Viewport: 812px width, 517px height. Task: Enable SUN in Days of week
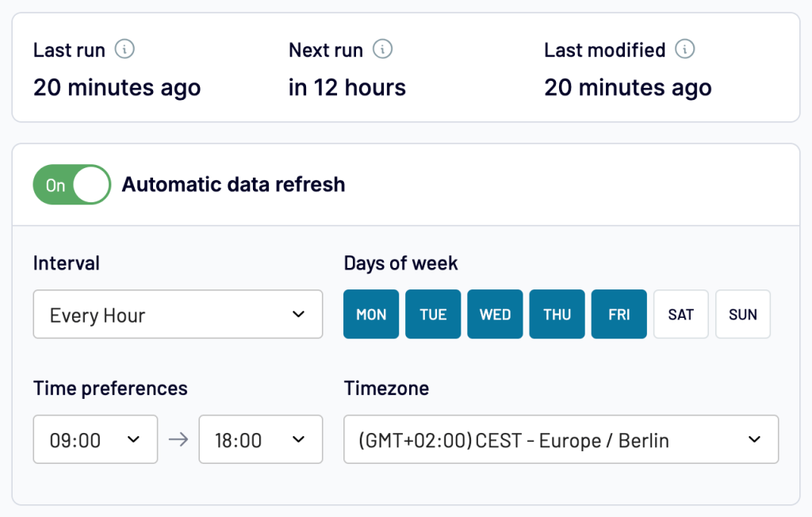point(742,315)
